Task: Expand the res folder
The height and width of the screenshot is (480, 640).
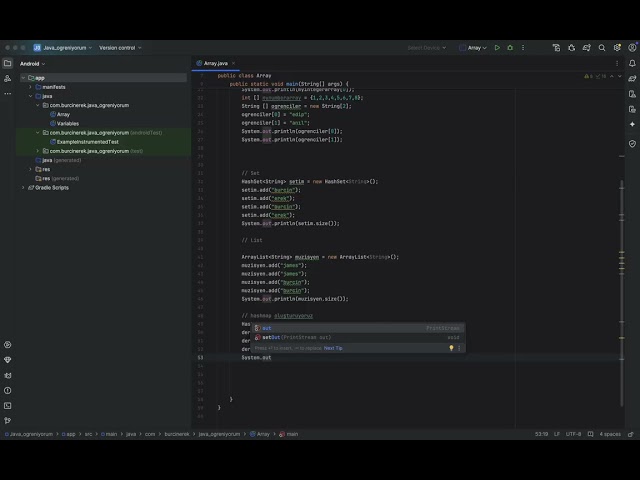Action: (x=30, y=169)
